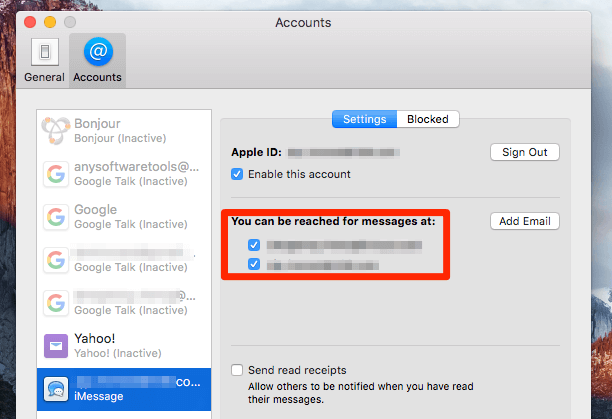Screen dimensions: 612x419
Task: Select the Accounts toolbar icon
Action: (98, 60)
